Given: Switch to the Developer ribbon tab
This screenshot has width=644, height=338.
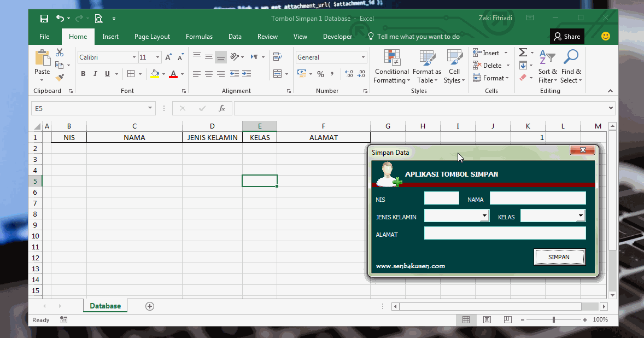Looking at the screenshot, I should (x=337, y=37).
